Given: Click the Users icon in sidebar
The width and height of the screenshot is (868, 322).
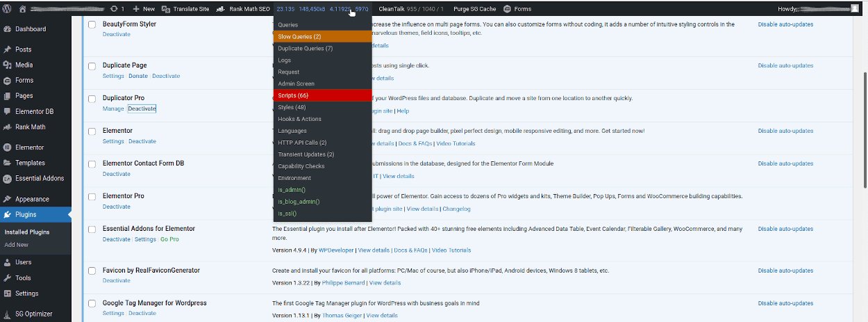Looking at the screenshot, I should [7, 262].
